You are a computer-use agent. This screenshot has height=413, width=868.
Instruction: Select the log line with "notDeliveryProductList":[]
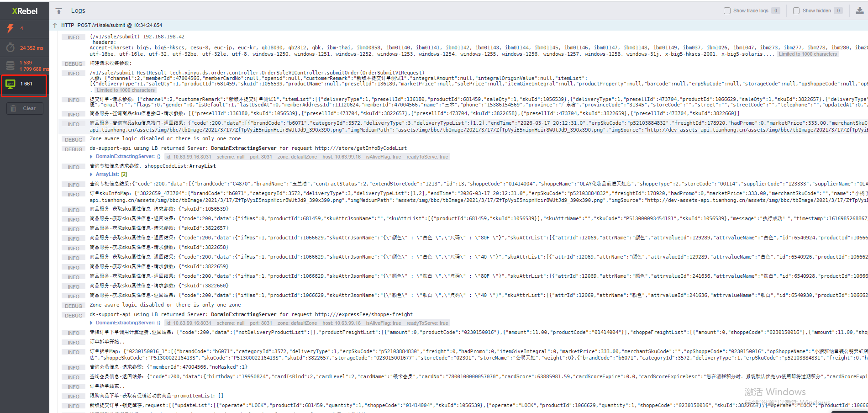479,332
